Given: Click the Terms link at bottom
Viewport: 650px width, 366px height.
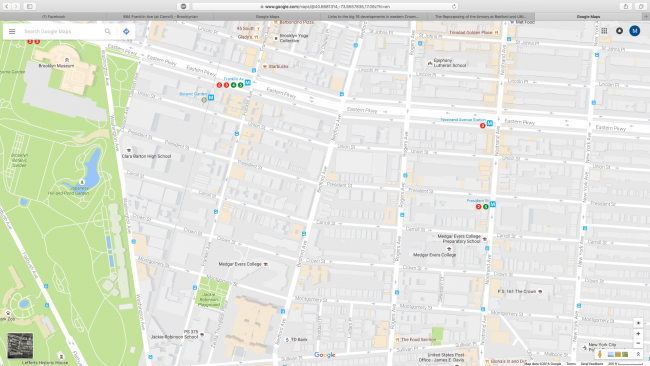Looking at the screenshot, I should point(571,364).
